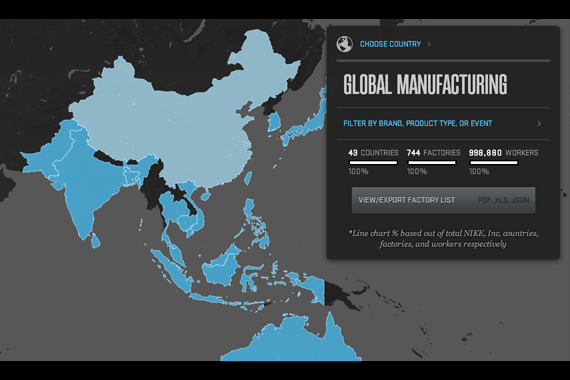
Task: Click the Workers 100% progress bar
Action: [x=494, y=163]
